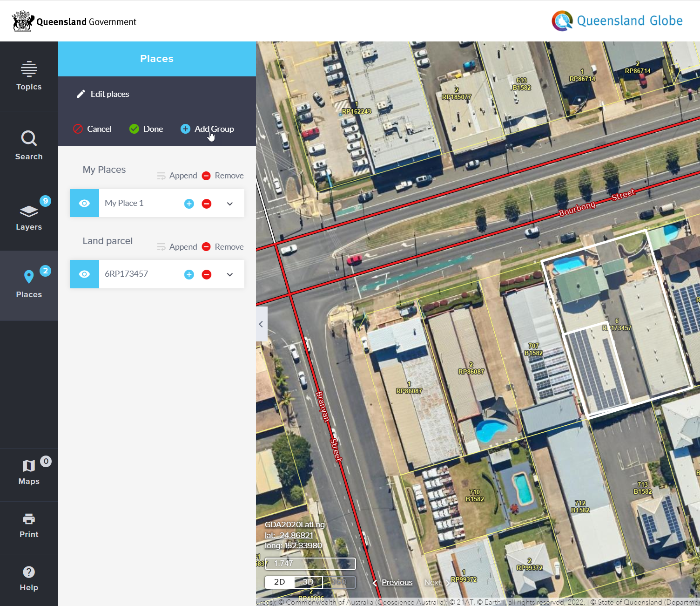The width and height of the screenshot is (700, 606).
Task: Open the Layers panel
Action: [29, 217]
